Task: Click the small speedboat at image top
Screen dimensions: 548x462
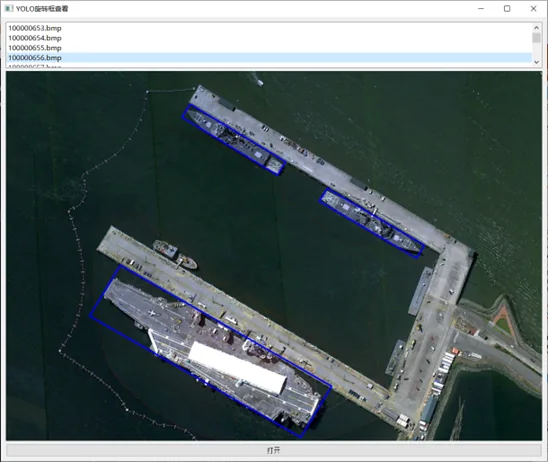Action: coord(260,82)
